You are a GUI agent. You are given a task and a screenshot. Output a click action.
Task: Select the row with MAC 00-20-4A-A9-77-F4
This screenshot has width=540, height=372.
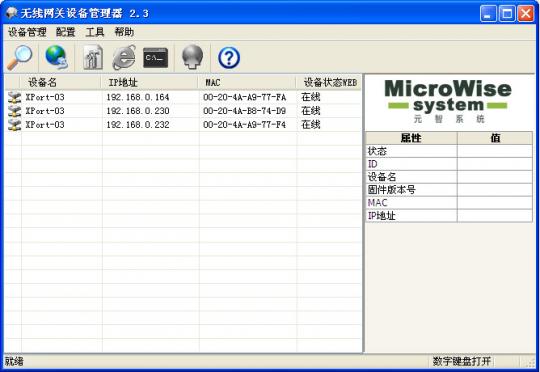tap(183, 125)
